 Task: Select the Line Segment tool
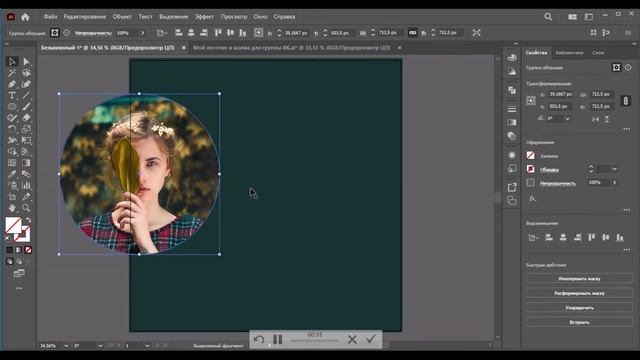pos(26,96)
